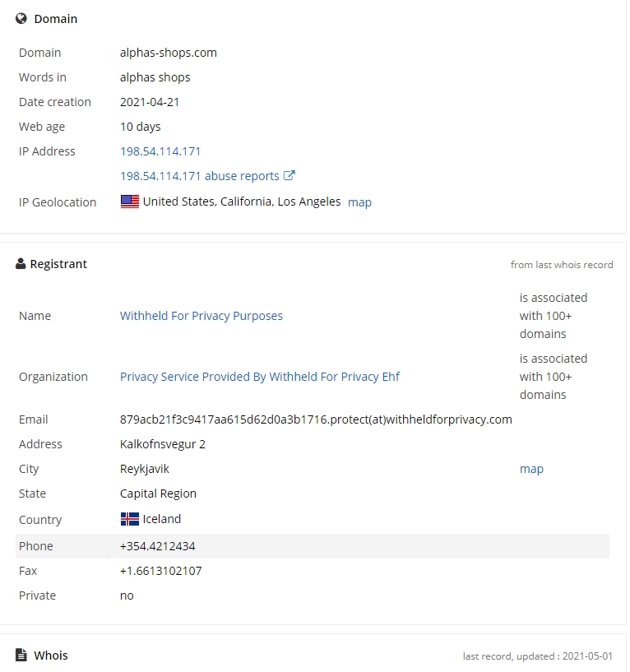630x672 pixels.
Task: Open the 198.54.114.171 IP address link
Action: click(x=160, y=151)
